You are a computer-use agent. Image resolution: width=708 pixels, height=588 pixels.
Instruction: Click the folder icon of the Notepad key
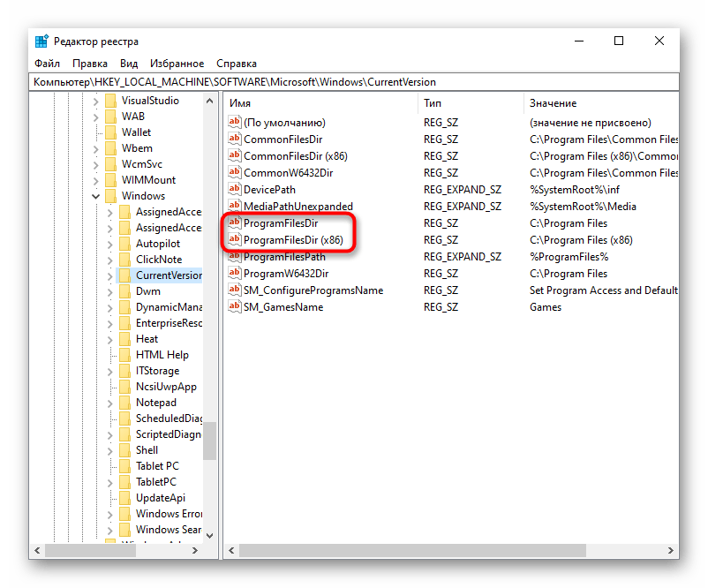coord(124,403)
